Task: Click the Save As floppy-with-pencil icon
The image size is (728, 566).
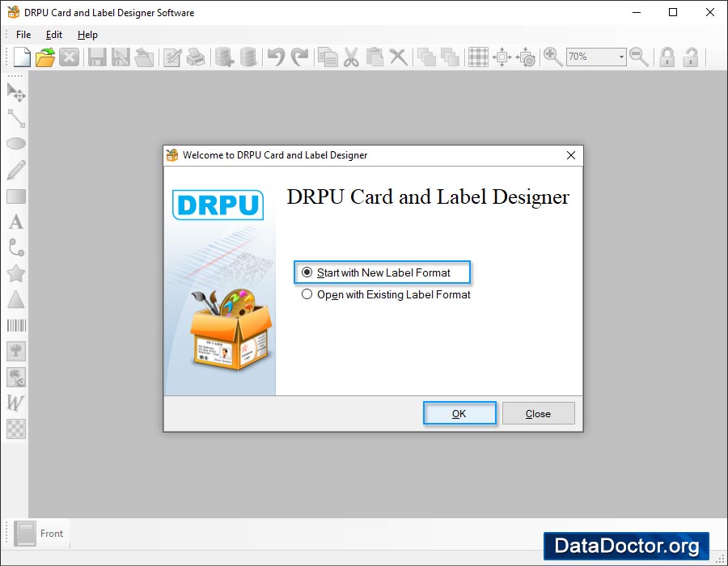Action: point(121,57)
